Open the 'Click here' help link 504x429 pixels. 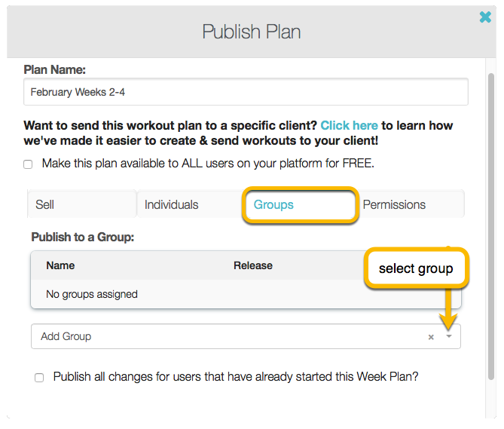click(349, 125)
